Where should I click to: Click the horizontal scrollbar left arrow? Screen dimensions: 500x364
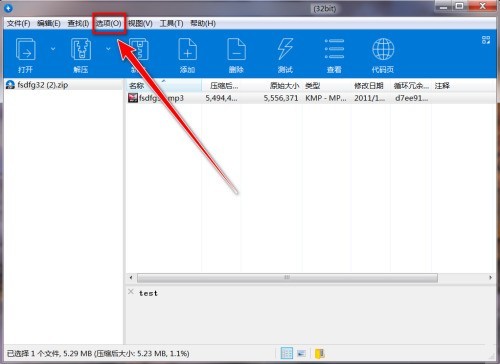coord(131,277)
